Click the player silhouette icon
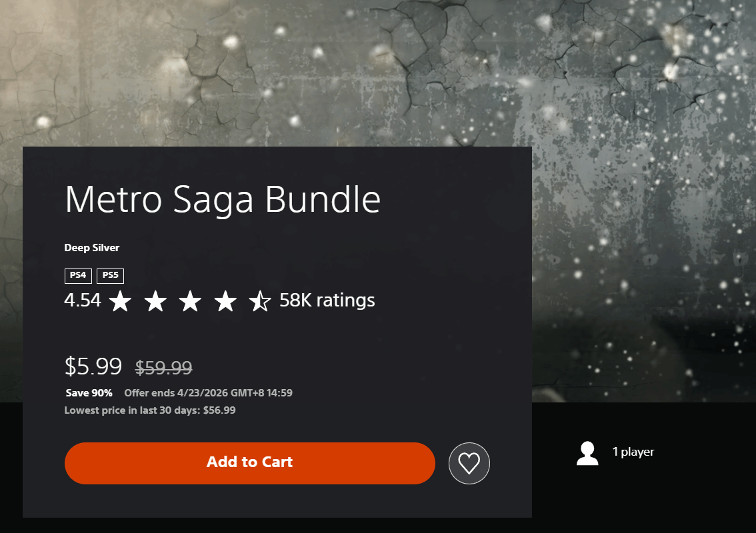The image size is (756, 533). [587, 452]
